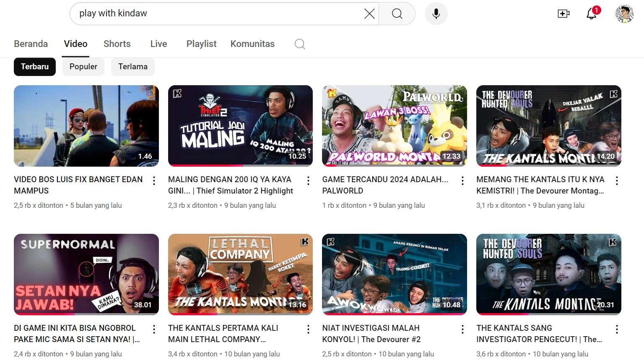Image resolution: width=644 pixels, height=361 pixels.
Task: Open title DI GAME INI KITA BISA NGOBROL
Action: click(77, 333)
